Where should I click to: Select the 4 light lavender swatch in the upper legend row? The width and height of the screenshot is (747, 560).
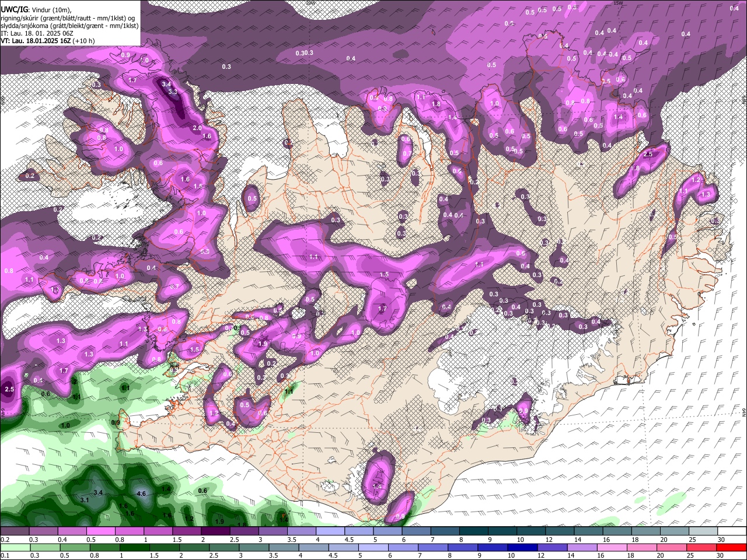329,532
